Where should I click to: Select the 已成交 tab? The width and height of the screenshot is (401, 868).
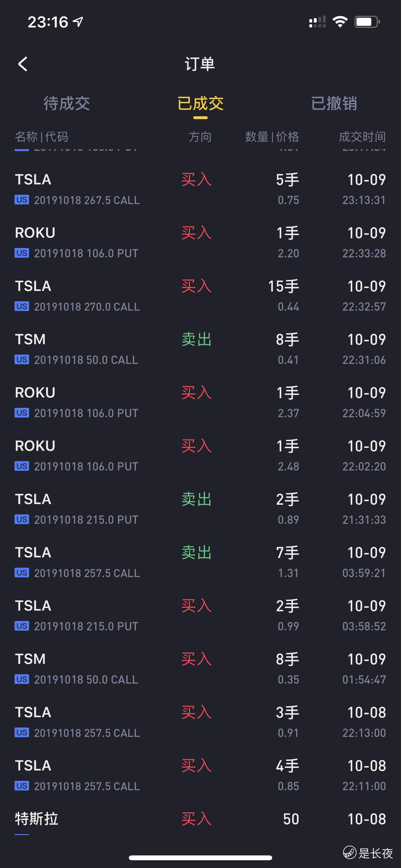(x=200, y=103)
